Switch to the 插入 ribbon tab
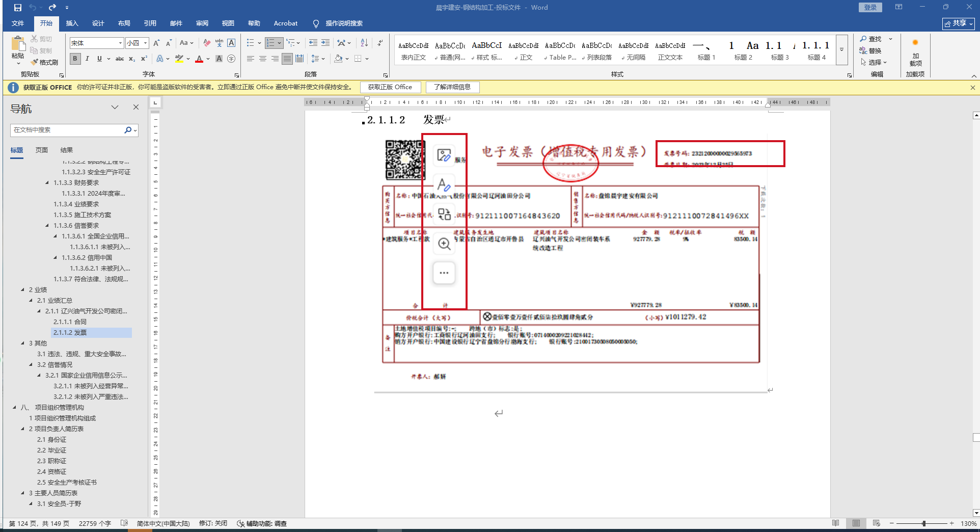This screenshot has height=532, width=980. [x=72, y=23]
